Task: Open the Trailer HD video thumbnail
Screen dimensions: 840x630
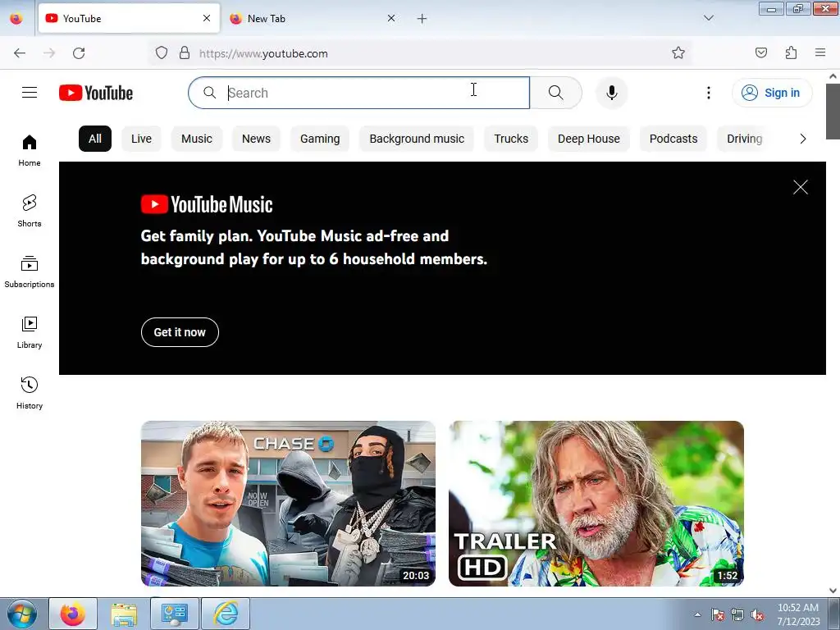Action: click(596, 504)
